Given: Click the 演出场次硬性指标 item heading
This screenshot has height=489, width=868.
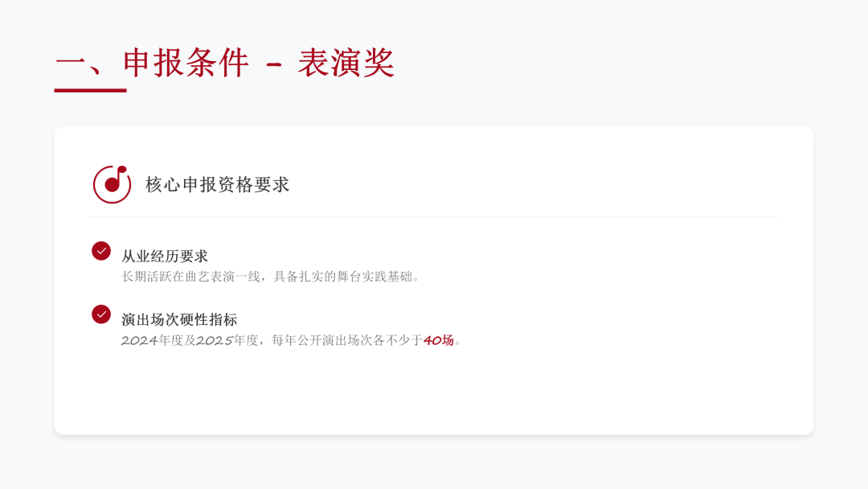Looking at the screenshot, I should [x=179, y=319].
